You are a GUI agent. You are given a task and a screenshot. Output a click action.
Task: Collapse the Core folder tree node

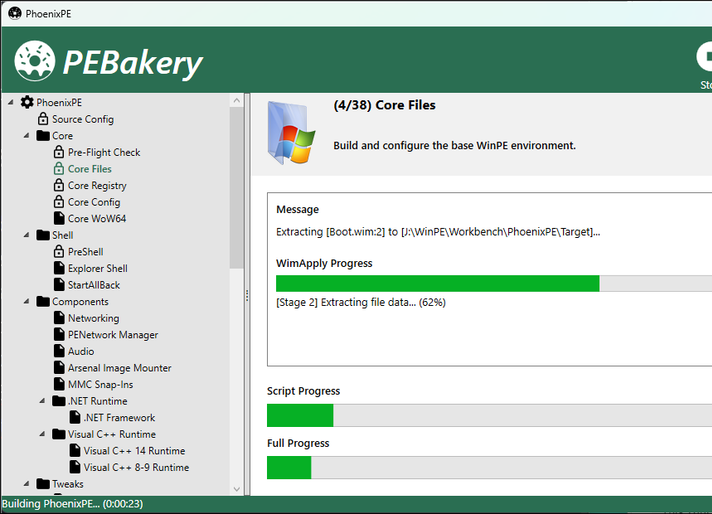coord(27,136)
